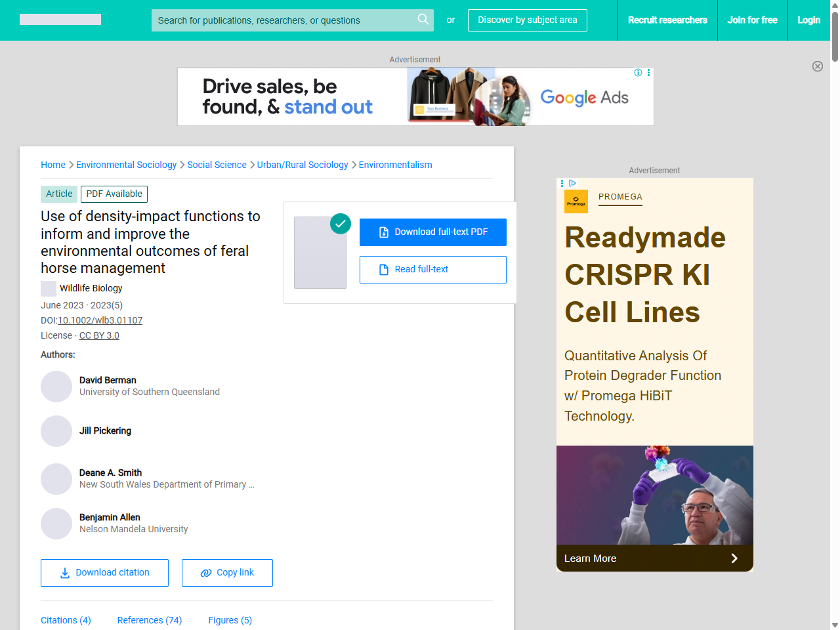Click Copy link button

click(227, 573)
